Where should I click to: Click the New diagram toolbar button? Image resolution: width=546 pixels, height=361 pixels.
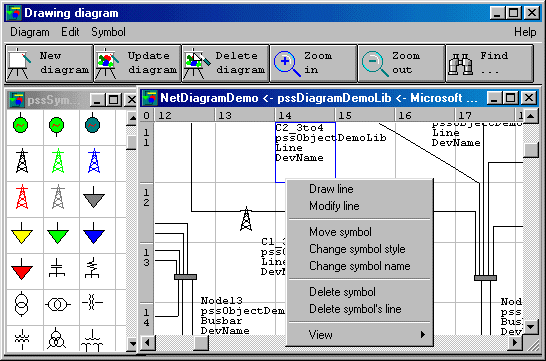click(49, 63)
